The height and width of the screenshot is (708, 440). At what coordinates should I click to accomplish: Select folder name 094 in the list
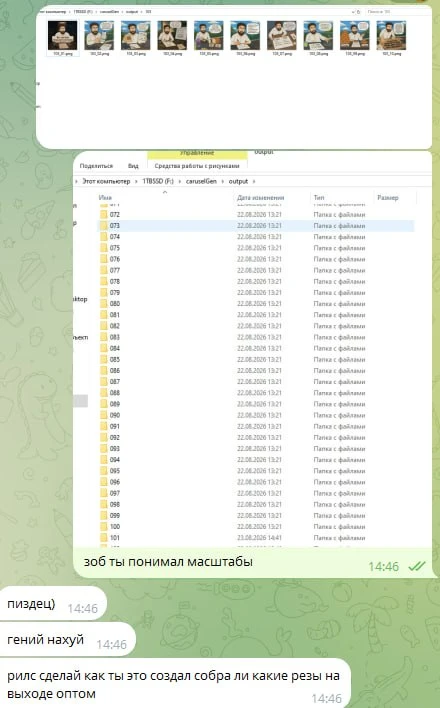115,460
